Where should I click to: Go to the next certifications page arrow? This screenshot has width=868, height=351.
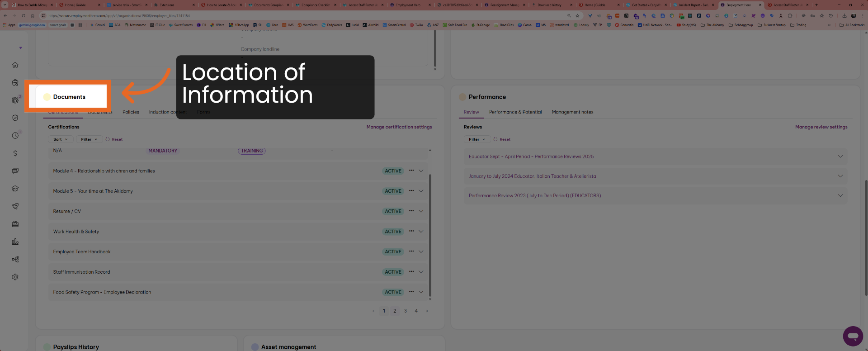[427, 311]
